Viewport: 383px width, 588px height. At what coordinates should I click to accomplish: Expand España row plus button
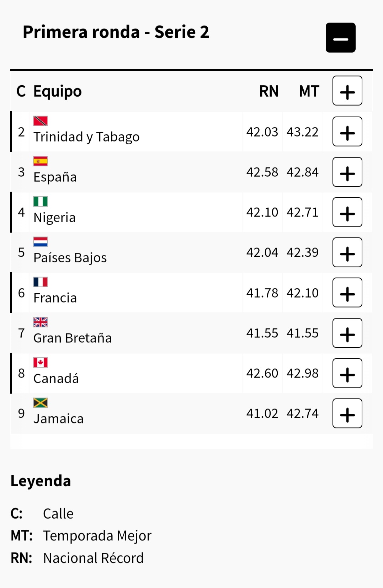click(x=347, y=172)
